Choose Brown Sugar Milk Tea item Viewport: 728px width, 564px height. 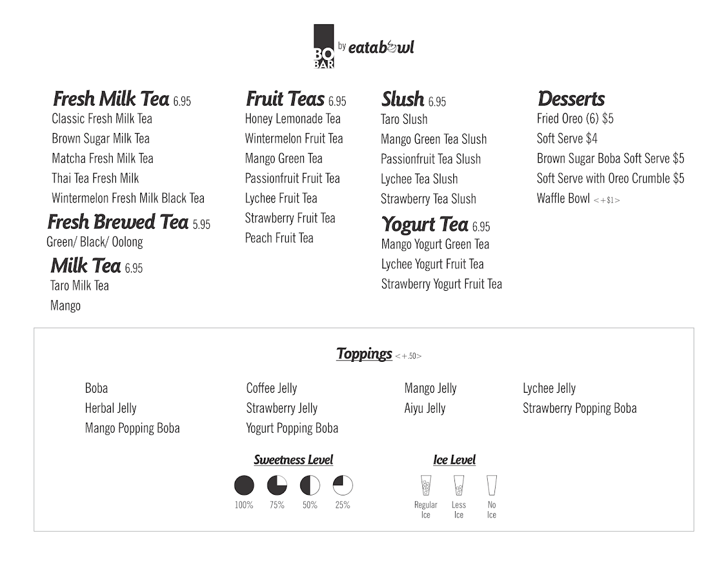pos(101,138)
